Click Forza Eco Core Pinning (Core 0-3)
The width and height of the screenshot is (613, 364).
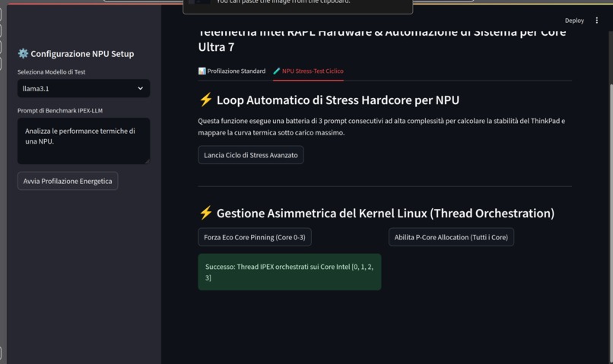255,237
